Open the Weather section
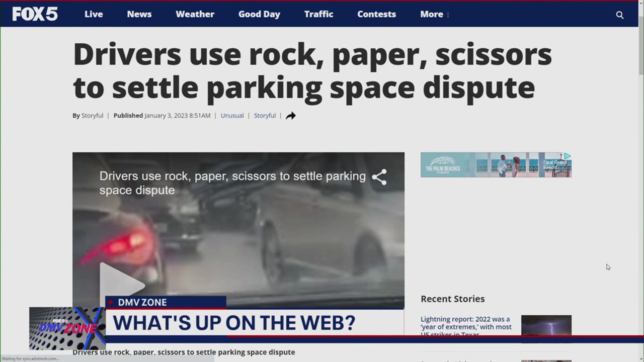 coord(195,14)
